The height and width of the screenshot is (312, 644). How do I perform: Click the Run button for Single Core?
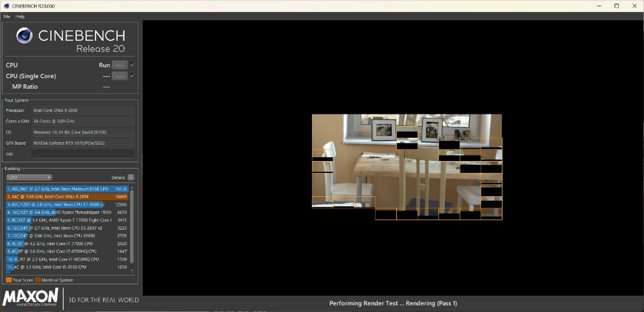click(119, 76)
